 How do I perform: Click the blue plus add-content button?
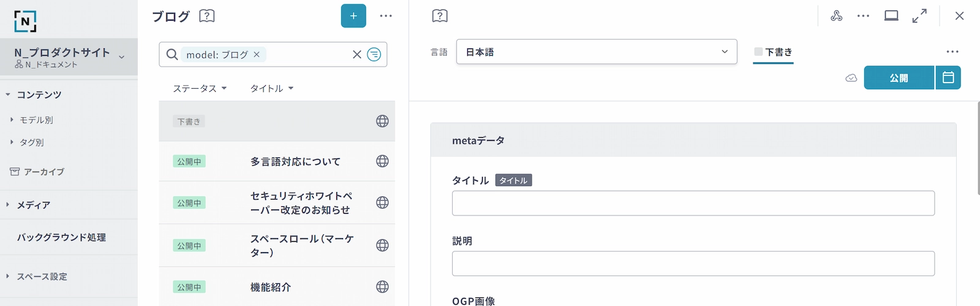pyautogui.click(x=353, y=16)
